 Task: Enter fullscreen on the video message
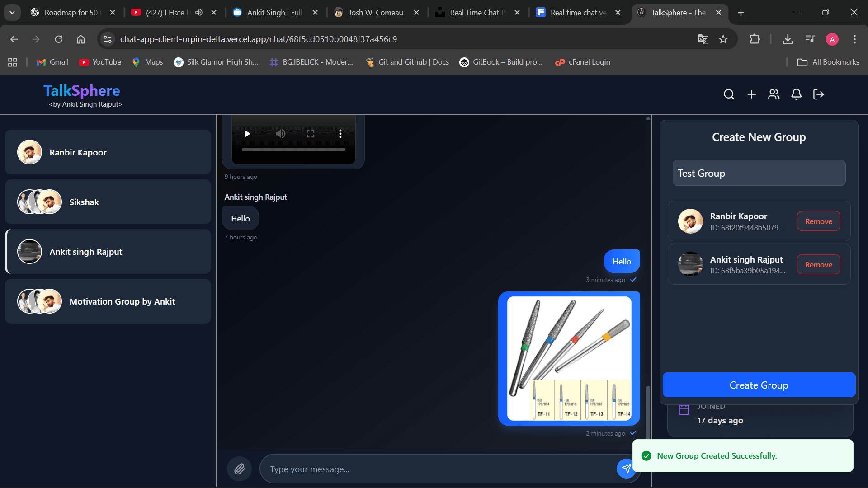click(310, 134)
